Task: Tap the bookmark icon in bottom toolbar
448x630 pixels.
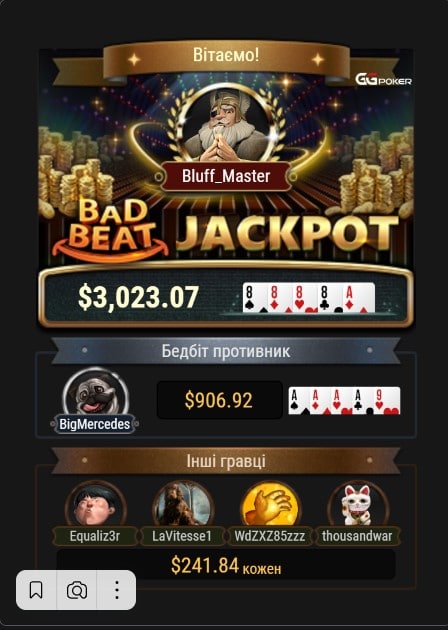Action: point(36,590)
